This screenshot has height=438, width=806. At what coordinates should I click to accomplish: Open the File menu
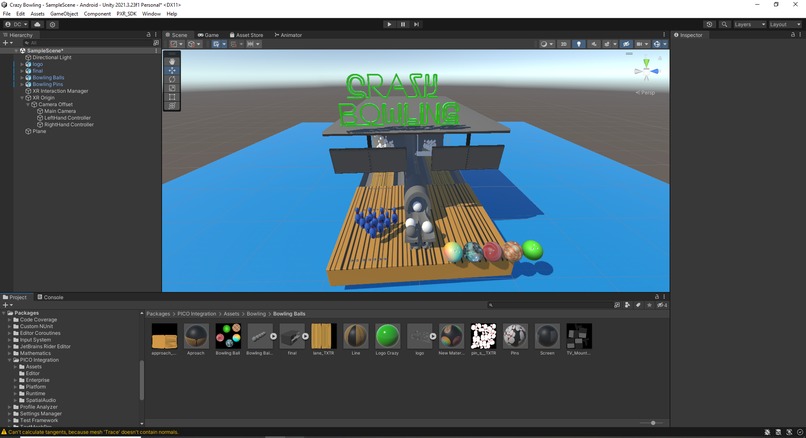coord(7,14)
